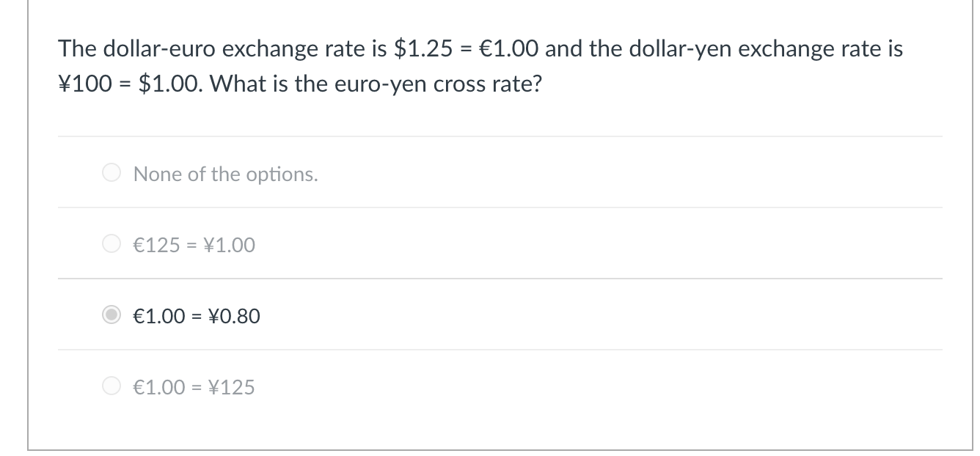This screenshot has width=980, height=456.
Task: Click the word "is" ending the first line
Action: click(x=895, y=49)
